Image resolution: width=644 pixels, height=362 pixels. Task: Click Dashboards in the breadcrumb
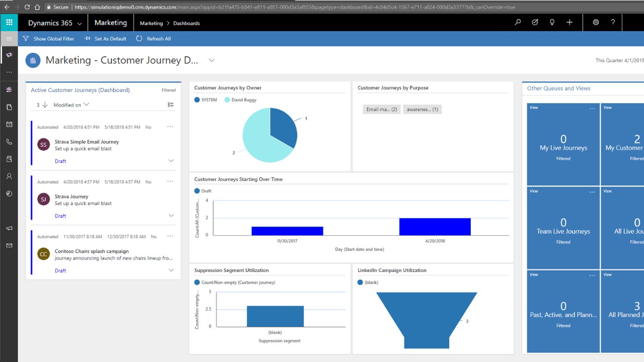tap(187, 23)
